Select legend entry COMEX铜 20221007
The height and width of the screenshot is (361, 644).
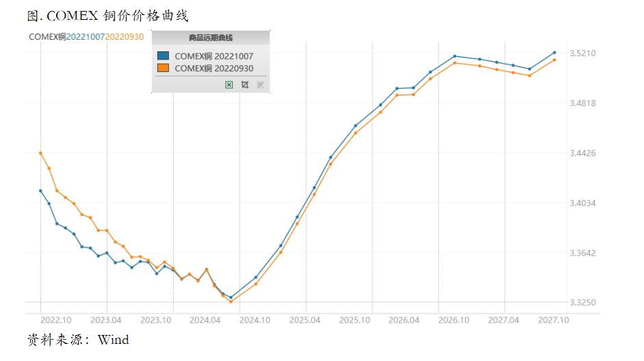click(214, 56)
